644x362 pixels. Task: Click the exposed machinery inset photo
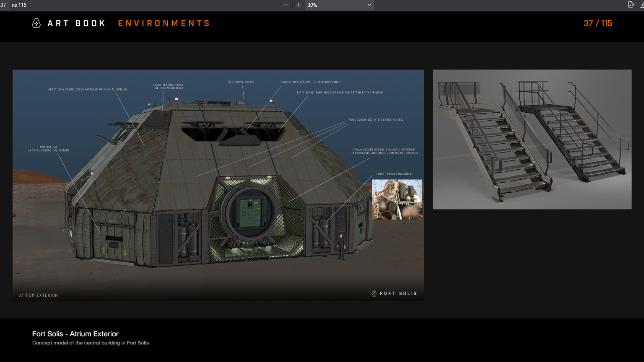tap(397, 199)
